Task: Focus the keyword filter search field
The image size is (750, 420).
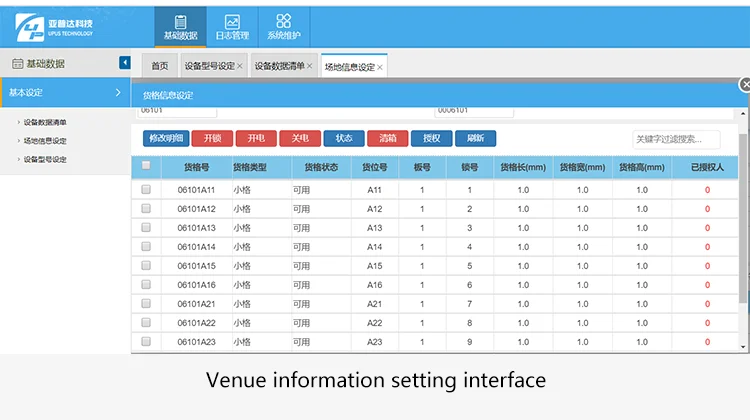Action: tap(675, 140)
